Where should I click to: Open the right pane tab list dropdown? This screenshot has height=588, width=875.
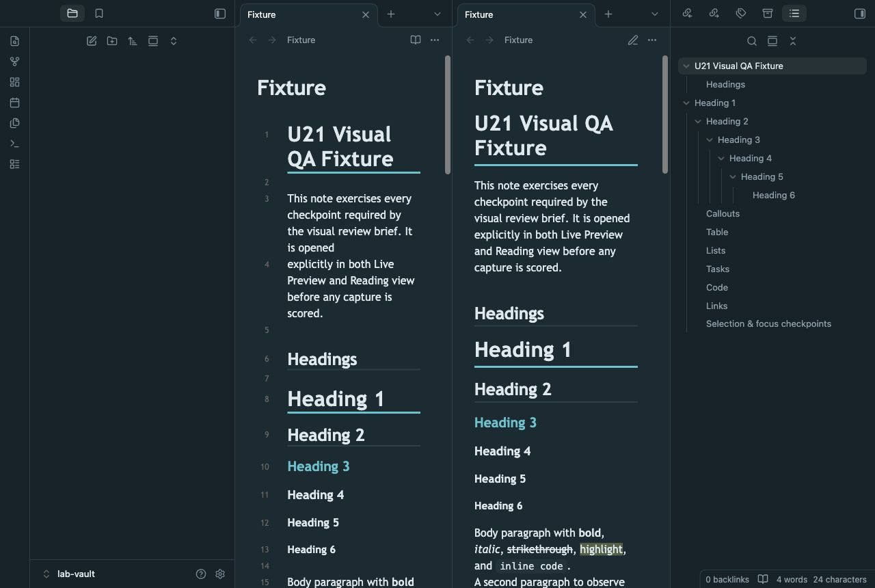[x=655, y=14]
